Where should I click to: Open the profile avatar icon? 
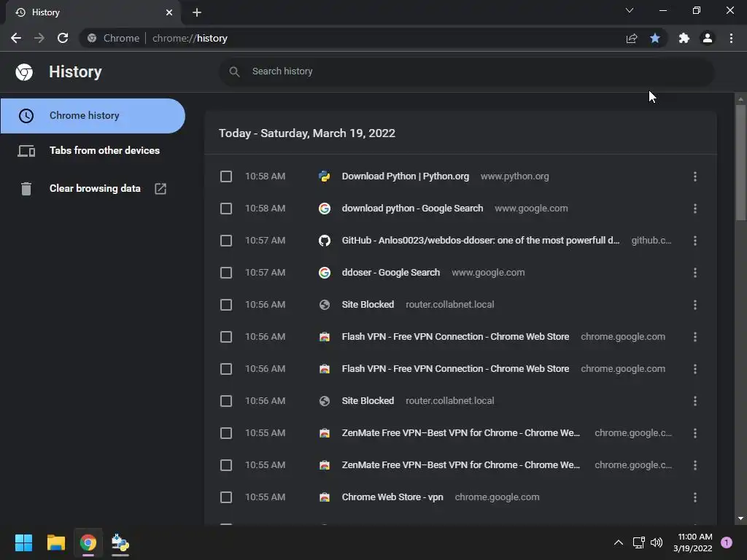coord(708,38)
